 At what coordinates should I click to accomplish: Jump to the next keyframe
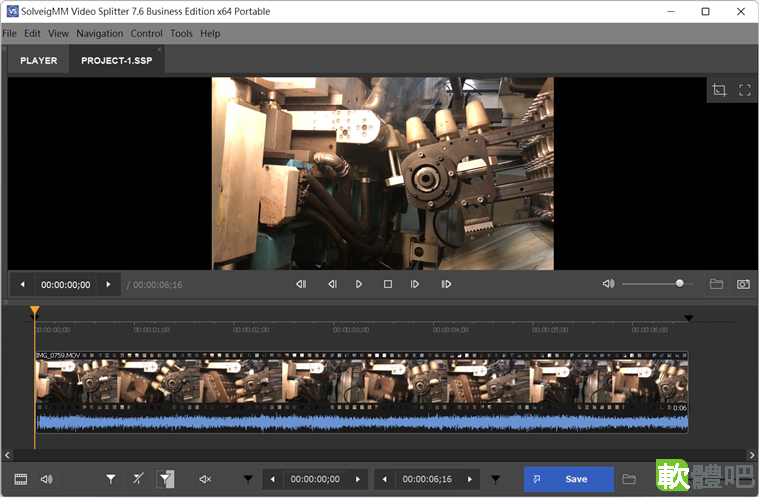tap(446, 284)
